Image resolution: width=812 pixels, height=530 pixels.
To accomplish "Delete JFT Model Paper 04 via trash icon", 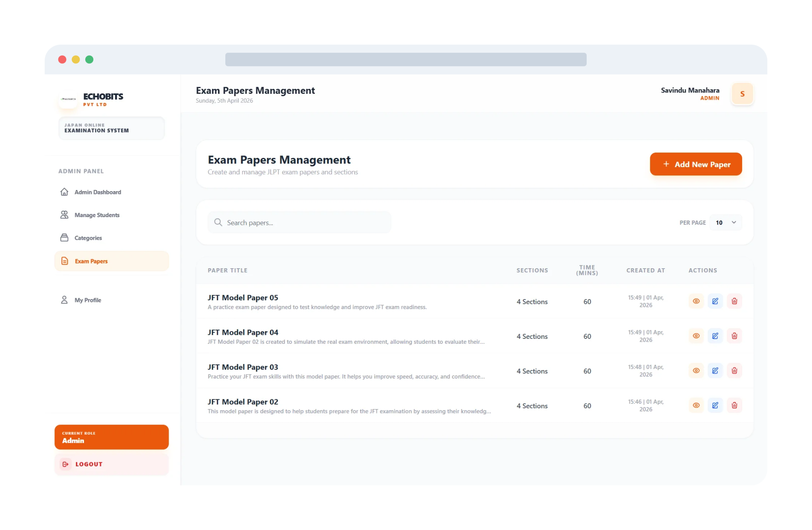I will (x=734, y=336).
